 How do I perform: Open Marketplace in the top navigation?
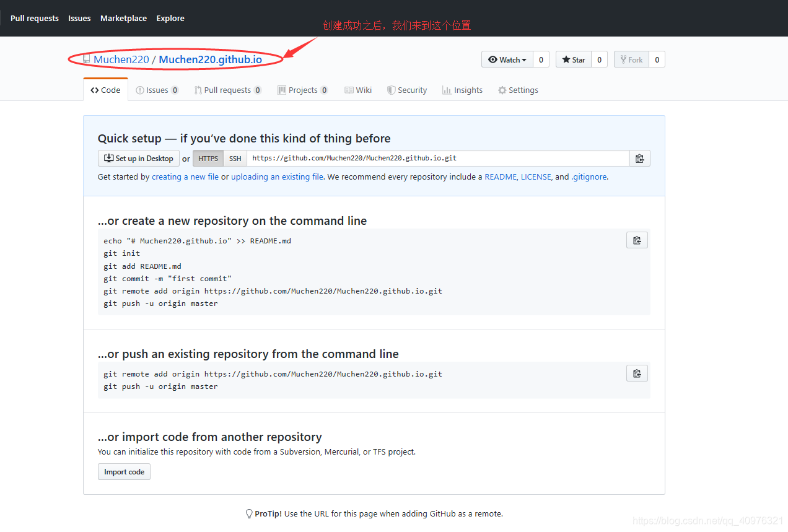123,18
